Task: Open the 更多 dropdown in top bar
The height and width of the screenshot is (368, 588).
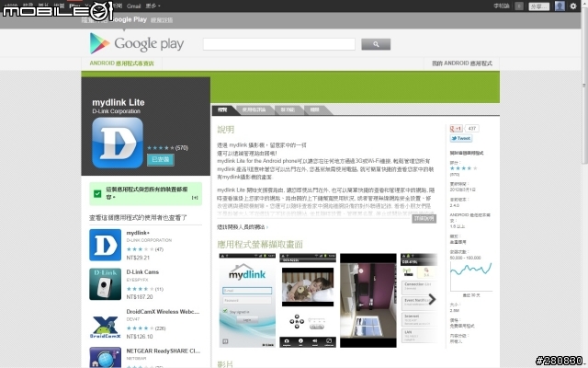Action: coord(153,6)
